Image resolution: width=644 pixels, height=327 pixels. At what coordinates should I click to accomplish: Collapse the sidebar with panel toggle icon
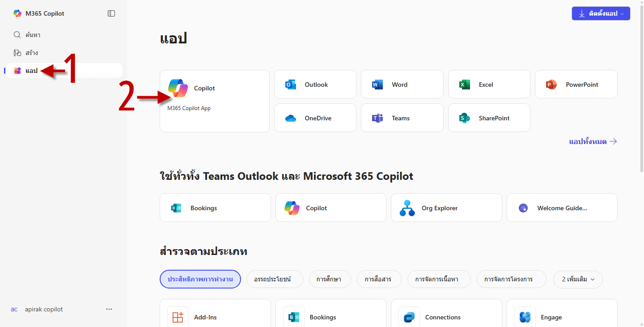111,13
